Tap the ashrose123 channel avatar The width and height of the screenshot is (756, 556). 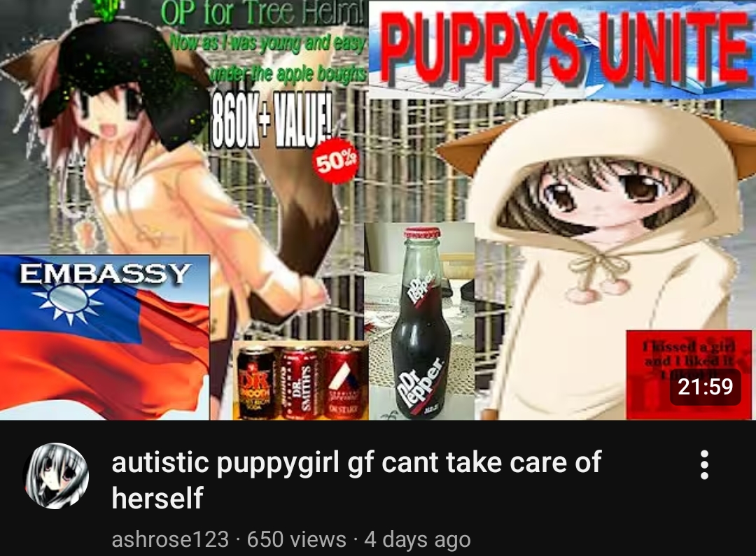(57, 476)
